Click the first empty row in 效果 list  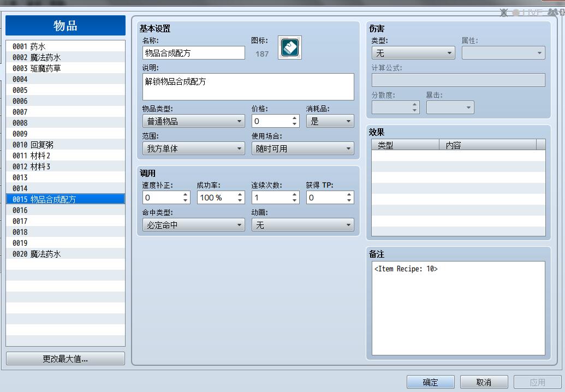coord(459,156)
